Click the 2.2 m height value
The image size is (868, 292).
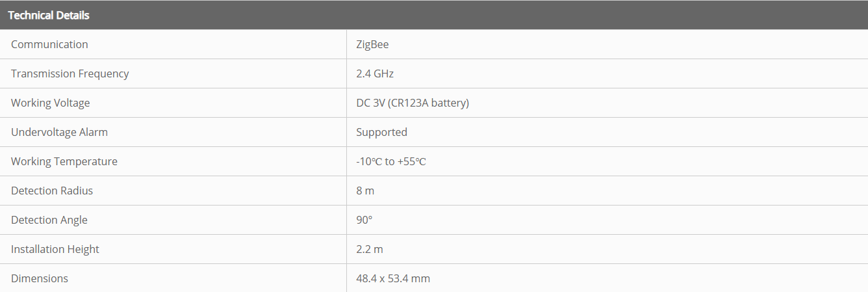[370, 249]
